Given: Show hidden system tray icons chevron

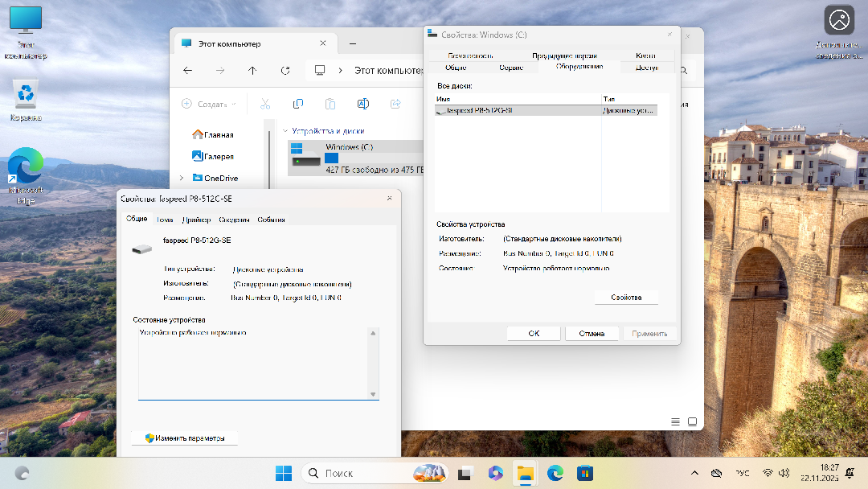Looking at the screenshot, I should [x=694, y=473].
